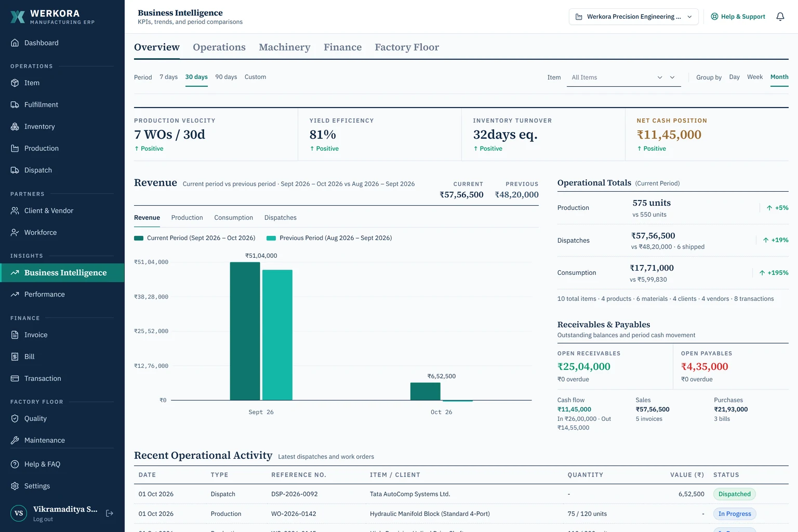Group data by Month
Screen dimensions: 798x532
click(x=779, y=77)
